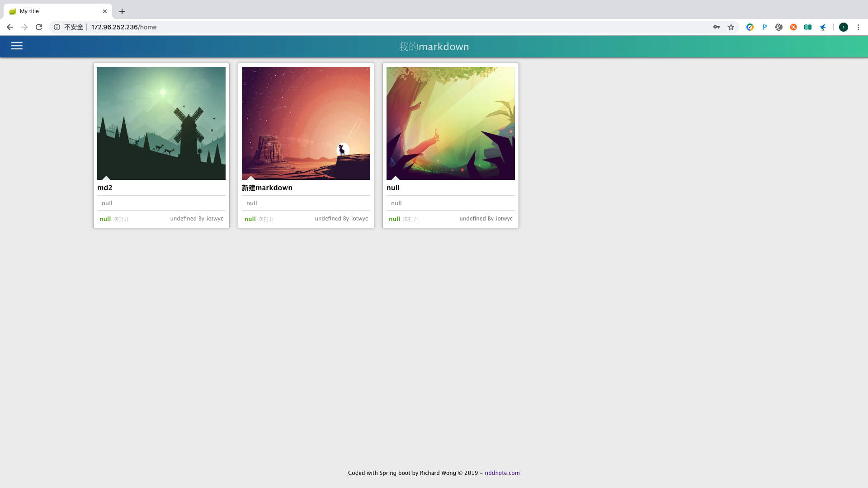Image resolution: width=868 pixels, height=488 pixels.
Task: Open the teal book extension icon
Action: coord(808,27)
